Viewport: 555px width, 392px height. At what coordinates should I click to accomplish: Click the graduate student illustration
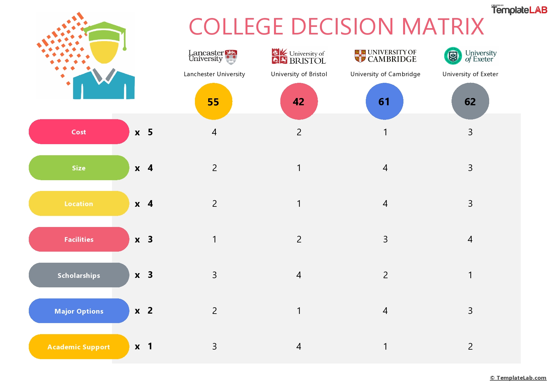pyautogui.click(x=86, y=56)
